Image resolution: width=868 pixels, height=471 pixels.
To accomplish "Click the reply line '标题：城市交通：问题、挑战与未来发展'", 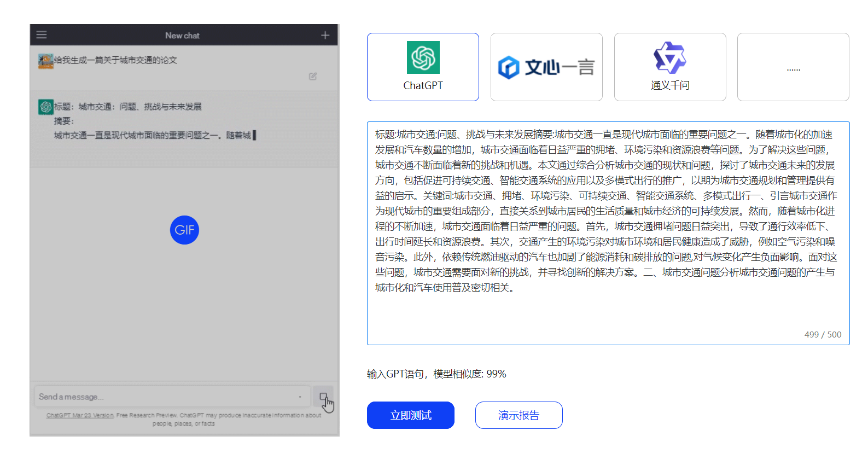I will [x=128, y=106].
